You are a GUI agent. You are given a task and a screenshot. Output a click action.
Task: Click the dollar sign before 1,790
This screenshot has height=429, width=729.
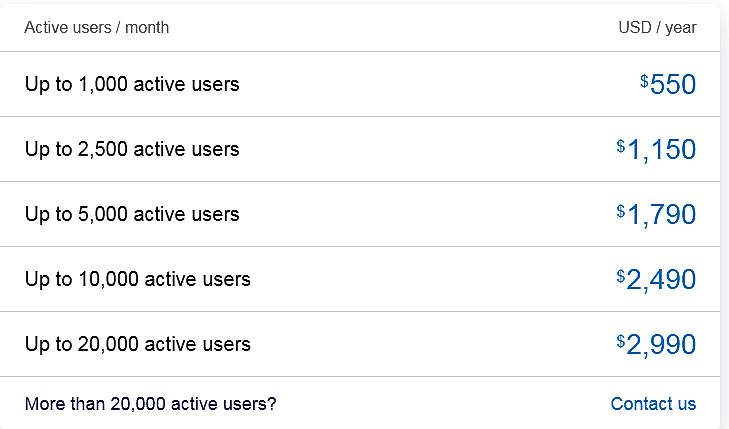(621, 211)
